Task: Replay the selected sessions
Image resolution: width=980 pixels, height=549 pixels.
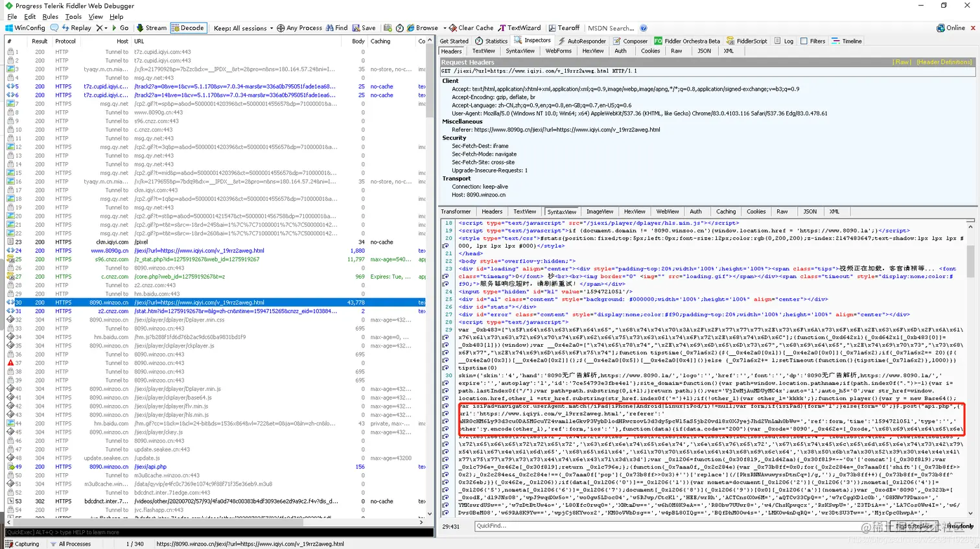Action: coord(76,28)
